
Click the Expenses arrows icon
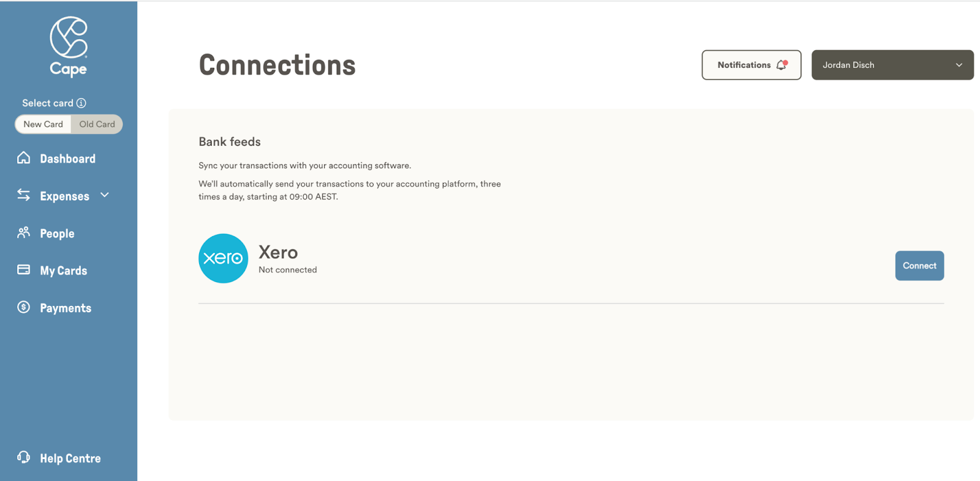point(23,195)
